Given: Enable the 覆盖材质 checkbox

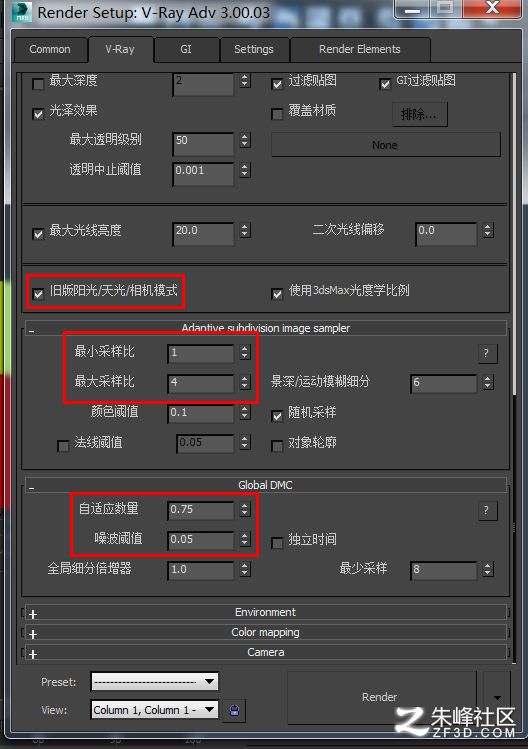Looking at the screenshot, I should point(277,114).
